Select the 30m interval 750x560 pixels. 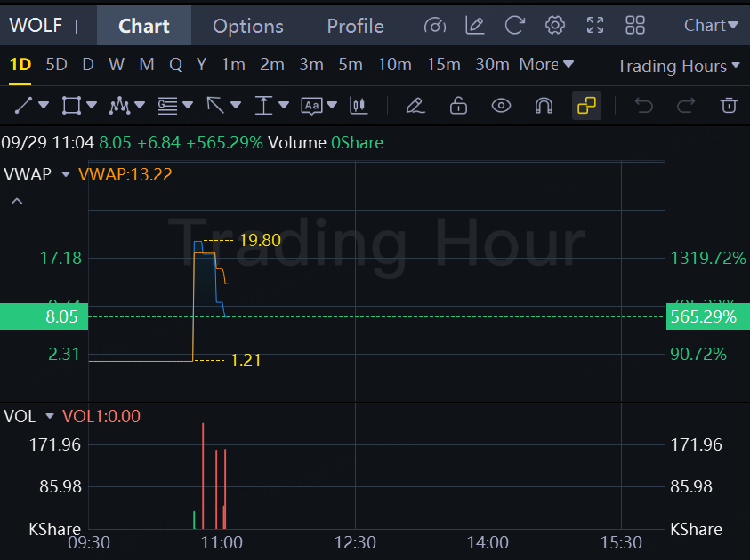pos(492,64)
